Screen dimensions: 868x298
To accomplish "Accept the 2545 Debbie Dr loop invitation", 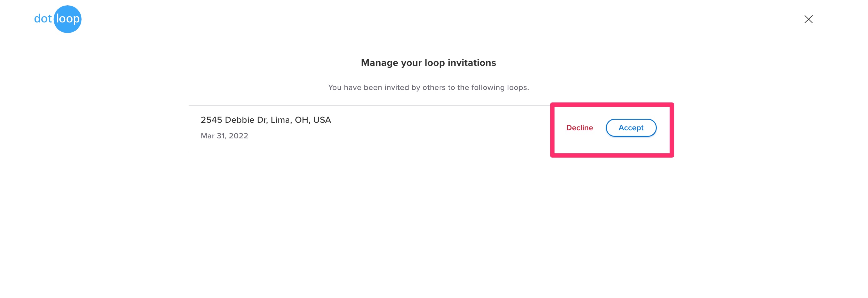I will (631, 128).
